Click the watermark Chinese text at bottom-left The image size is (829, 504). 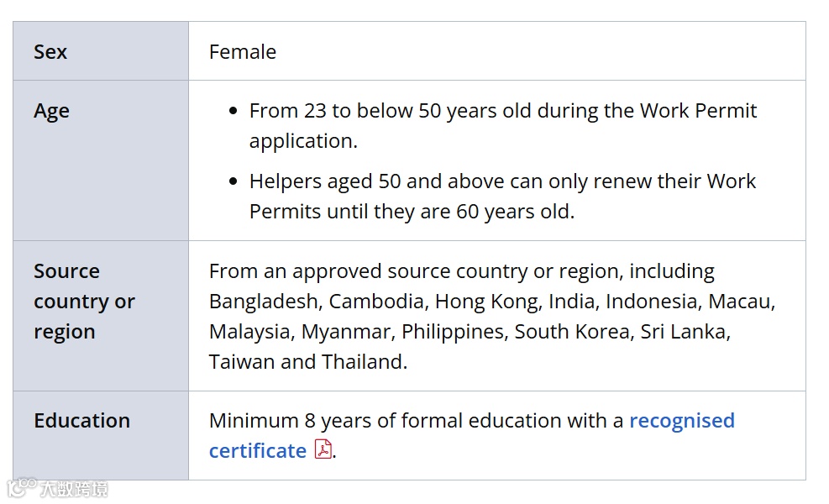coord(74,488)
